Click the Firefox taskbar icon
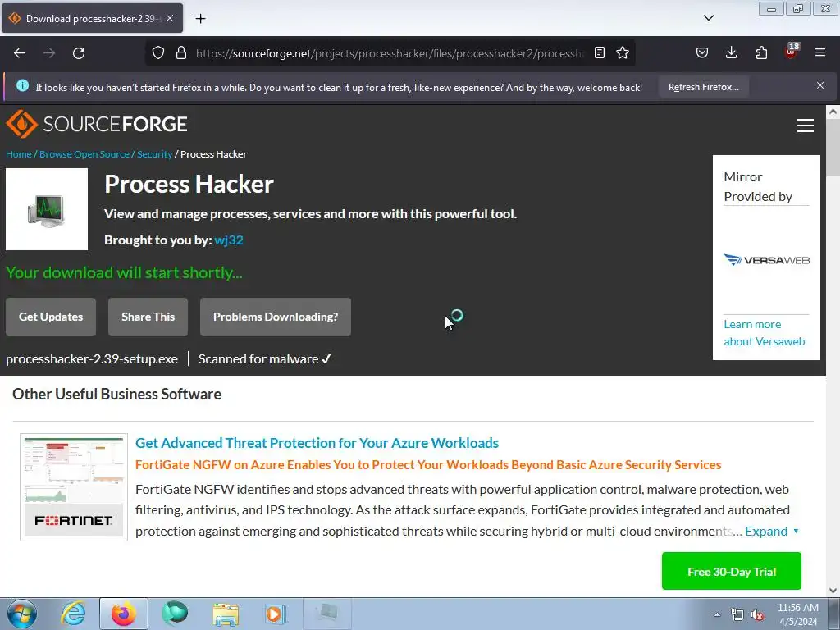840x630 pixels. point(124,614)
